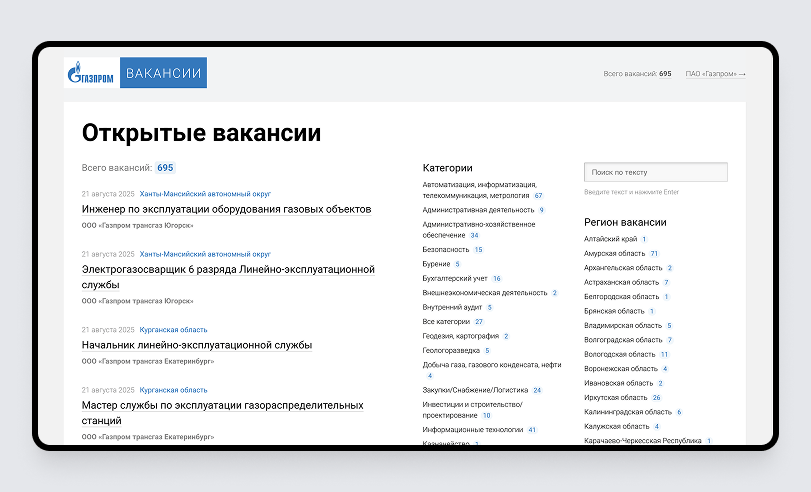Filter by region Брянская область

(614, 311)
